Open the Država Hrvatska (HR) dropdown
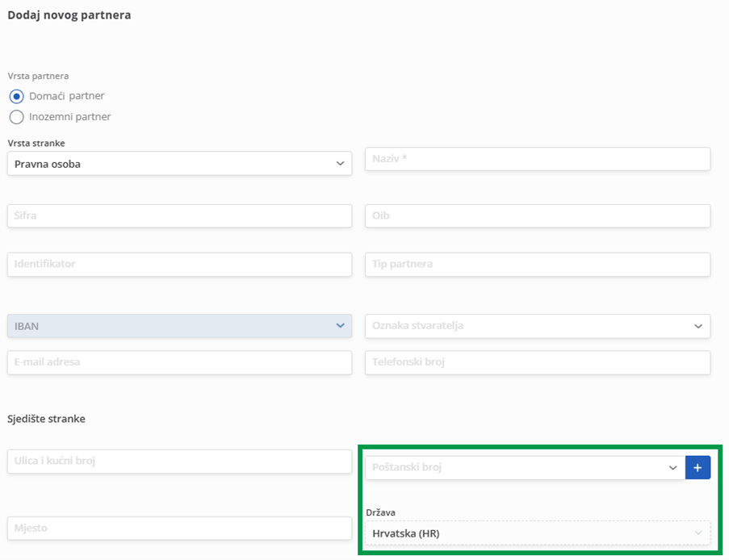This screenshot has width=729, height=560. point(538,533)
